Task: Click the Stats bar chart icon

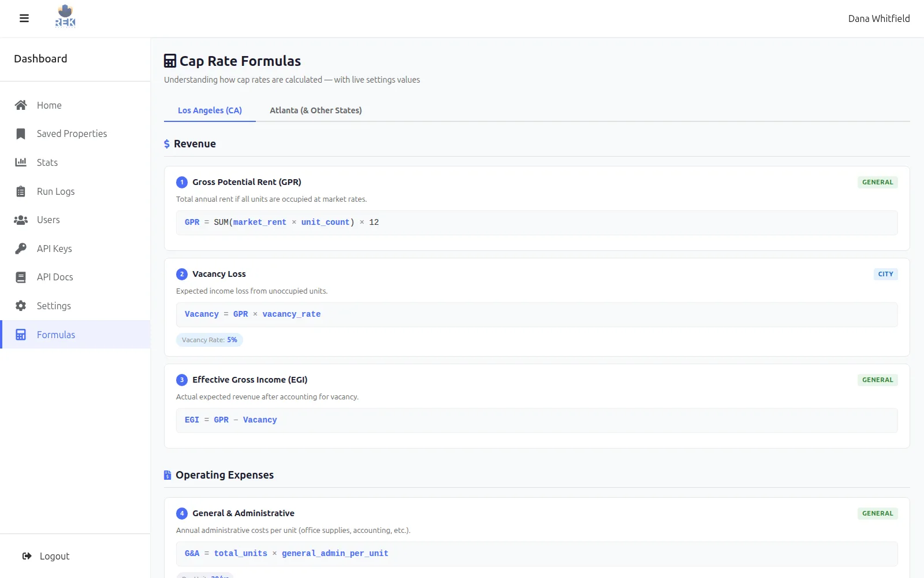Action: coord(21,162)
